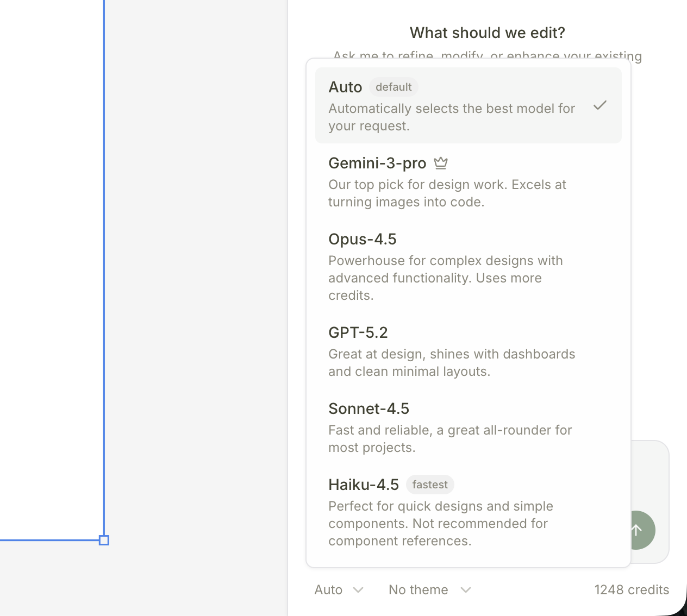Select the Gemini-3-pro model
Viewport: 687px width, 616px height.
pos(377,163)
